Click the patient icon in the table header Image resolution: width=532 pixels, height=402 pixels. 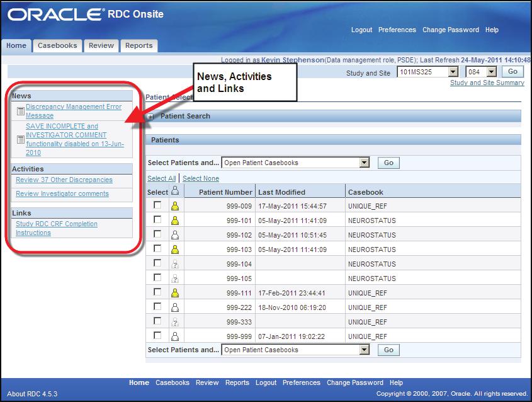175,191
